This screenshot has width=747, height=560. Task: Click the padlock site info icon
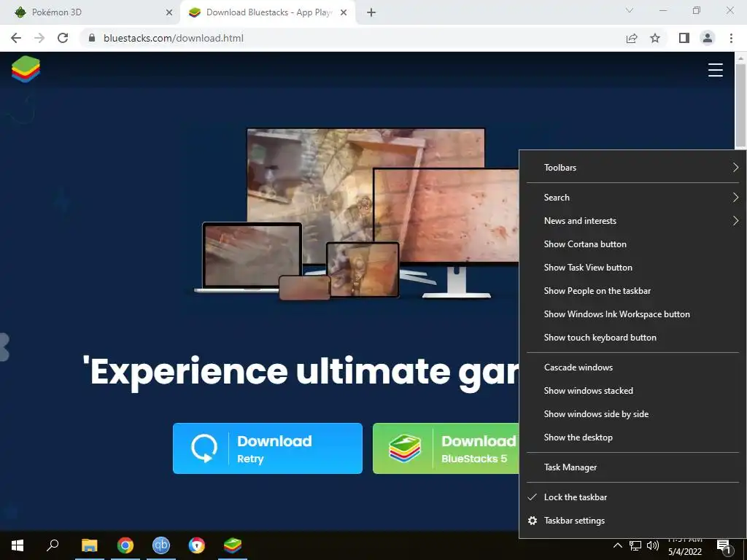point(92,38)
